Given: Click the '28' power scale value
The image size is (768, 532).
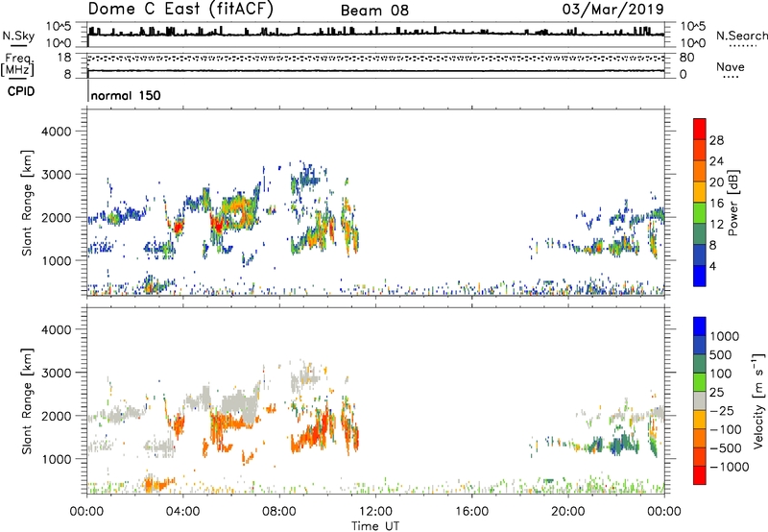Looking at the screenshot, I should tap(716, 140).
